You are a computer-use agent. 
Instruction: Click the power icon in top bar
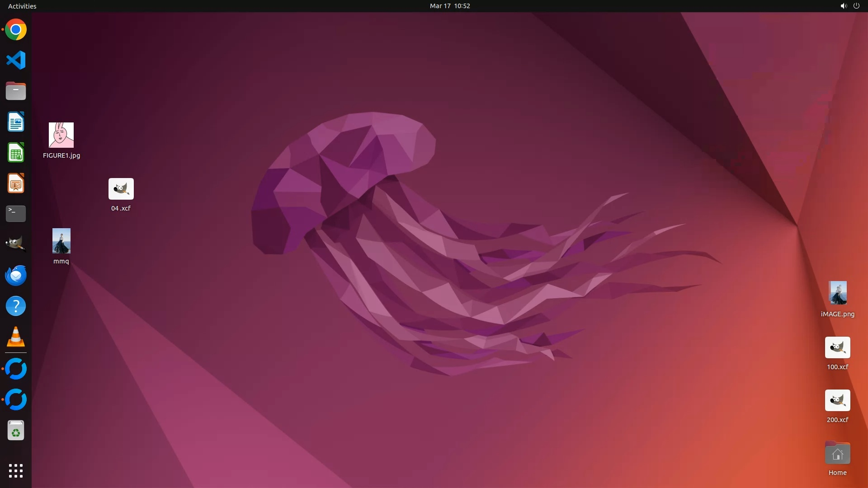pyautogui.click(x=856, y=6)
